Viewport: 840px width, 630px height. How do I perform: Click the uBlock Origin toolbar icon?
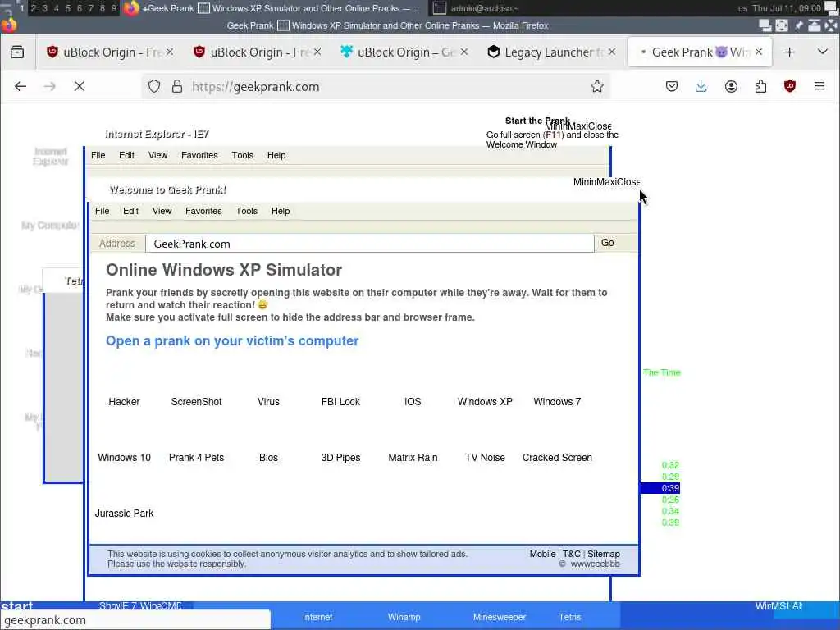[x=790, y=86]
